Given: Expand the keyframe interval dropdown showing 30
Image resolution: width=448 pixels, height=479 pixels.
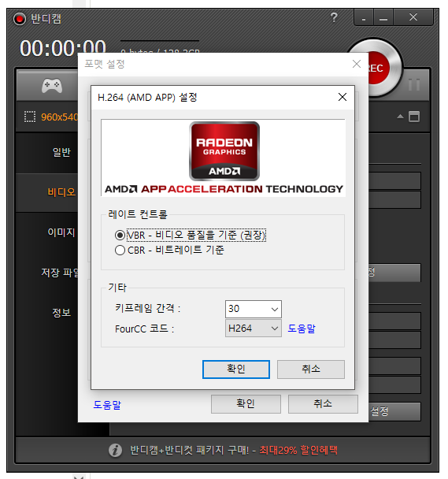Looking at the screenshot, I should [x=254, y=309].
